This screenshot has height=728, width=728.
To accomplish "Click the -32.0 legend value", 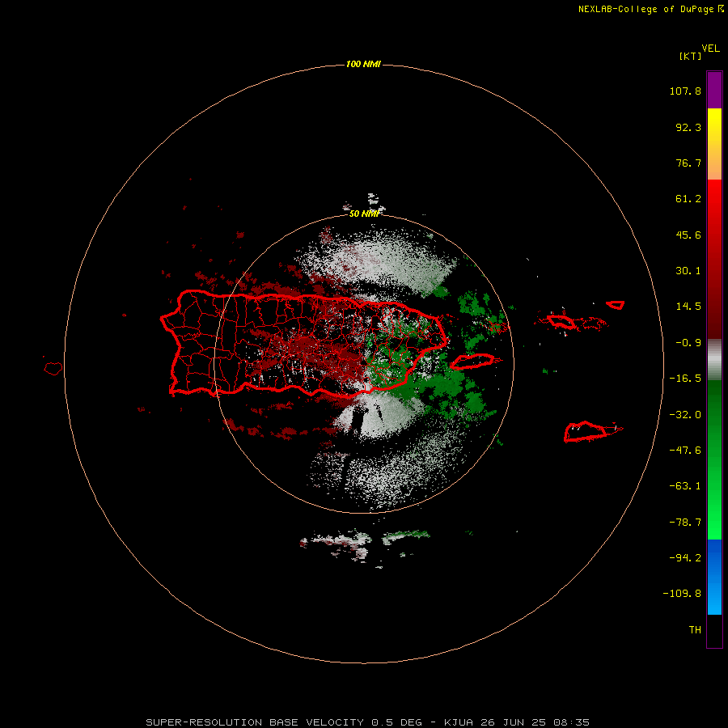I will tap(685, 415).
